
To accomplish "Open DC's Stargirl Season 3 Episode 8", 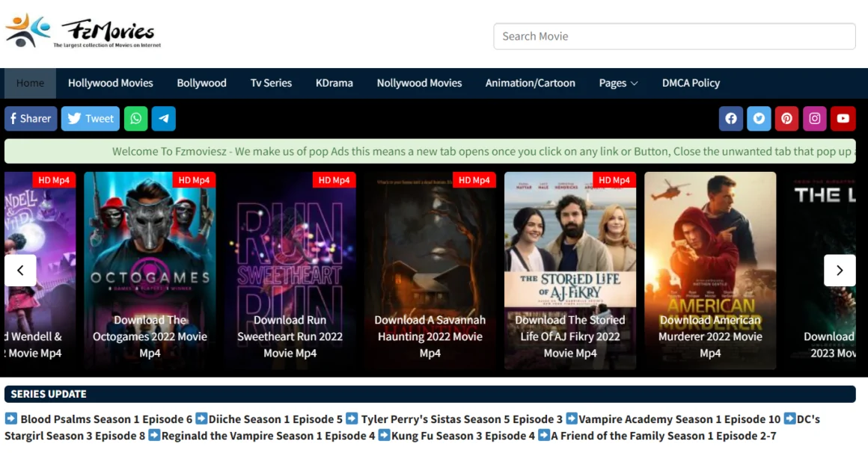I will tap(75, 436).
